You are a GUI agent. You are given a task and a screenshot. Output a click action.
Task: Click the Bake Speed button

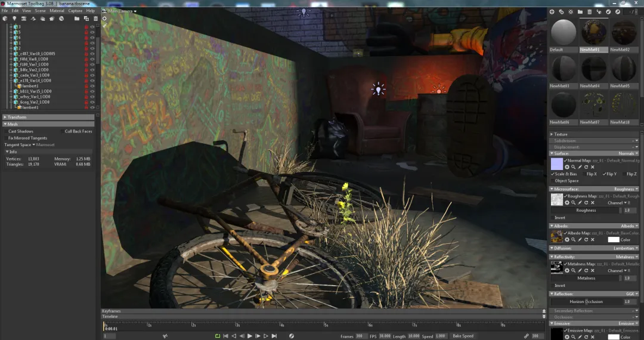click(x=463, y=336)
